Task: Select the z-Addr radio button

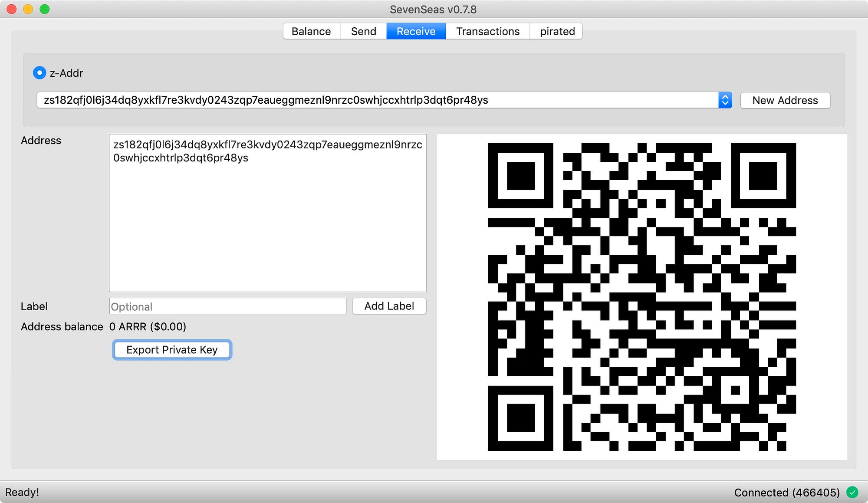Action: (39, 73)
